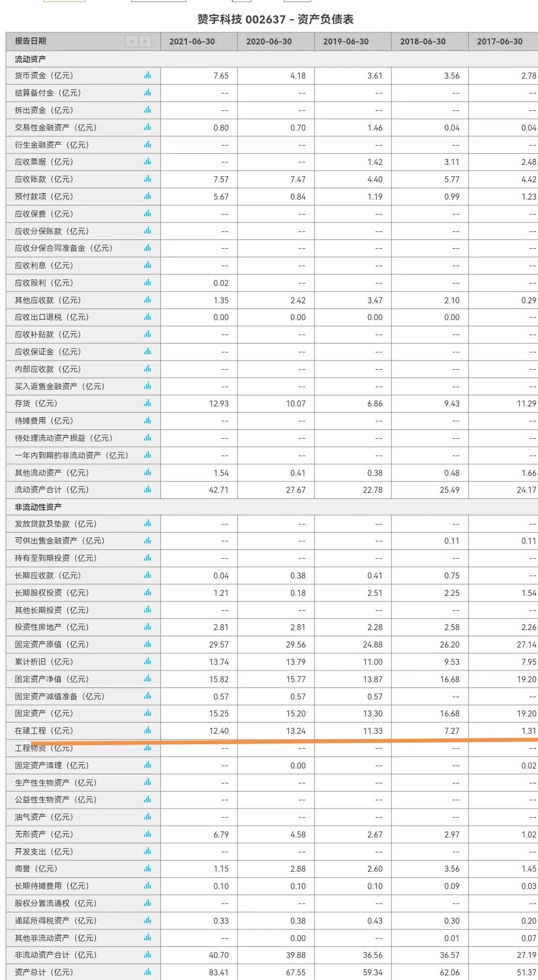Open chart icon for 存货 row
The image size is (538, 980).
[x=148, y=403]
